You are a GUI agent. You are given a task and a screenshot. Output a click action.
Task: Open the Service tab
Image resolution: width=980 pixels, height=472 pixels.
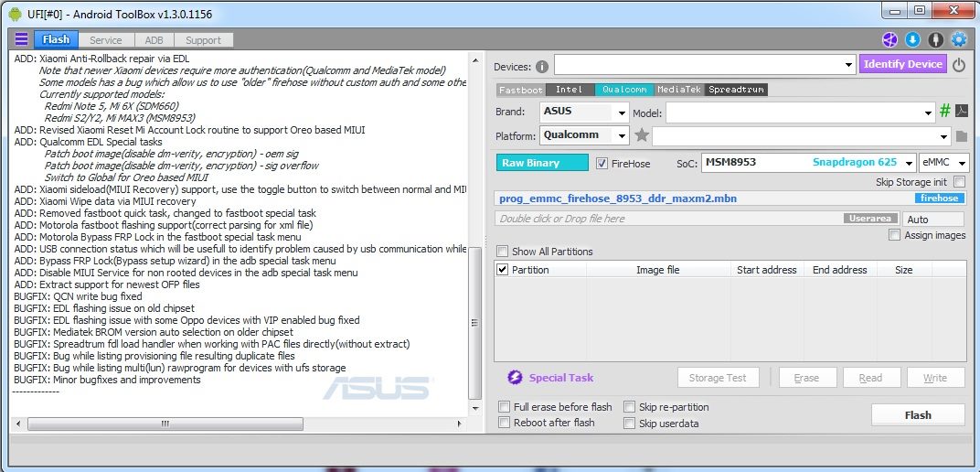click(106, 40)
